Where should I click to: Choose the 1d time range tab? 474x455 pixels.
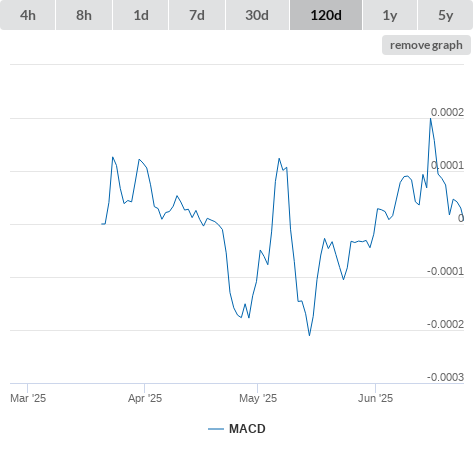point(141,15)
